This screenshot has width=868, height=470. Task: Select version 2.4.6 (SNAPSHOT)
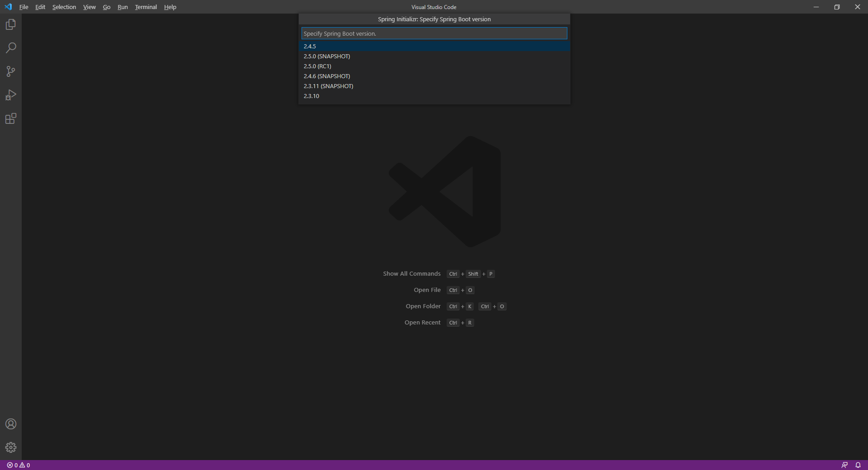434,76
